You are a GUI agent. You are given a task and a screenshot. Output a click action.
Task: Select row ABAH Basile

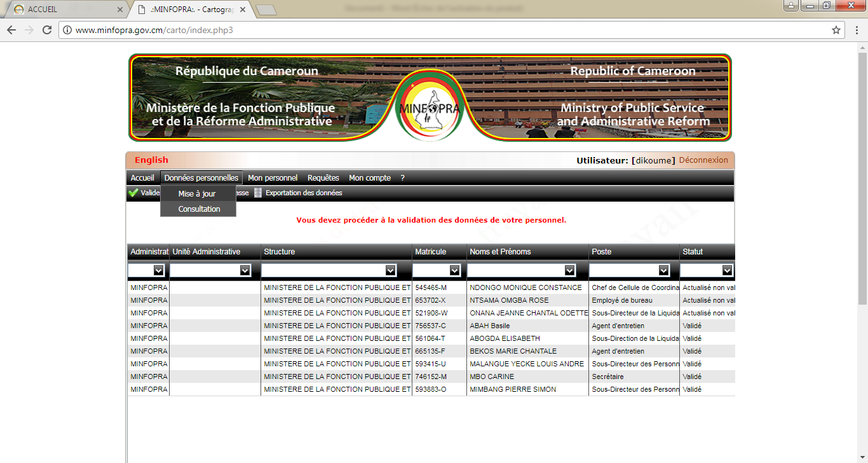tap(431, 326)
